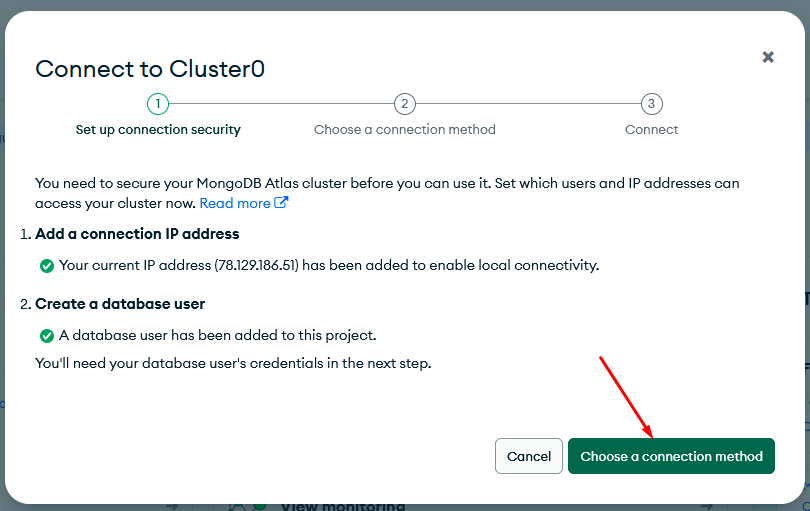Click green checkmark beside database user message
The width and height of the screenshot is (810, 511).
click(x=47, y=336)
